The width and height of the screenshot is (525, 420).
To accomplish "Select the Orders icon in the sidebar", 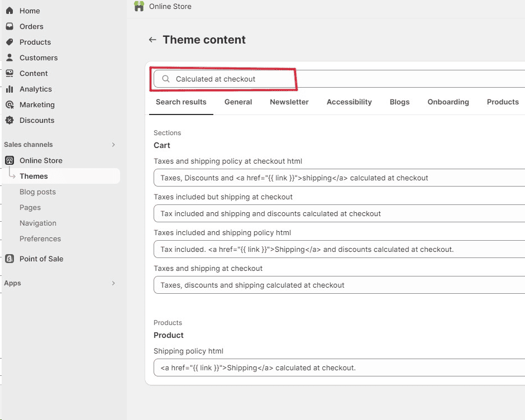I will click(9, 26).
